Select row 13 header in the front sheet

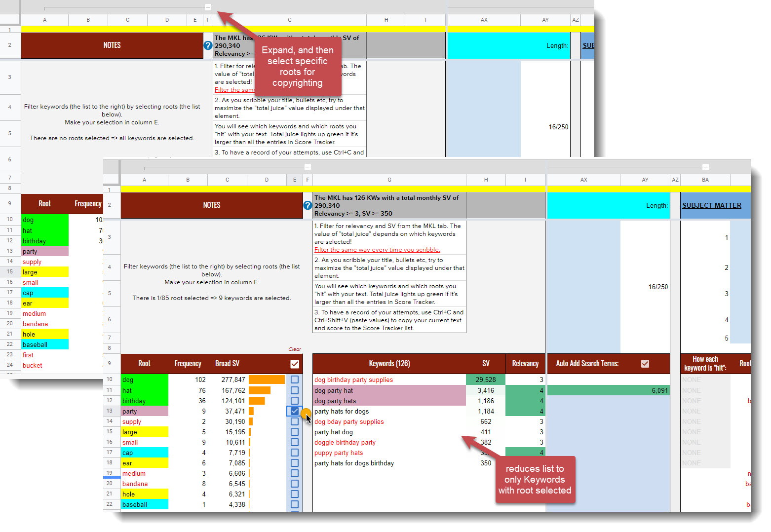[110, 411]
